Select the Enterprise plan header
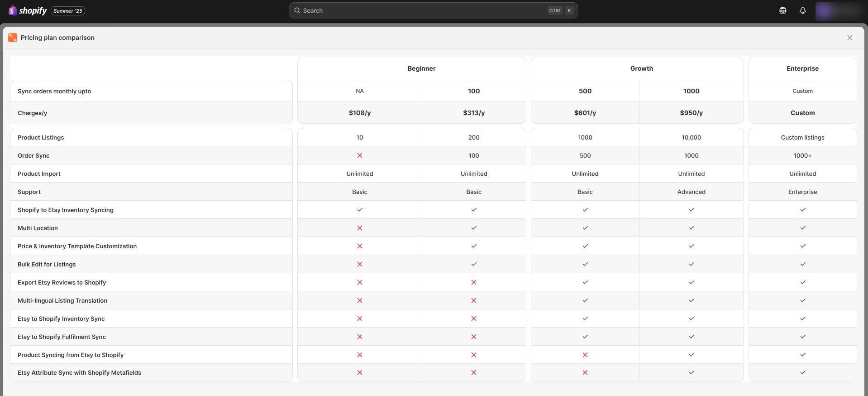The image size is (868, 396). point(802,68)
